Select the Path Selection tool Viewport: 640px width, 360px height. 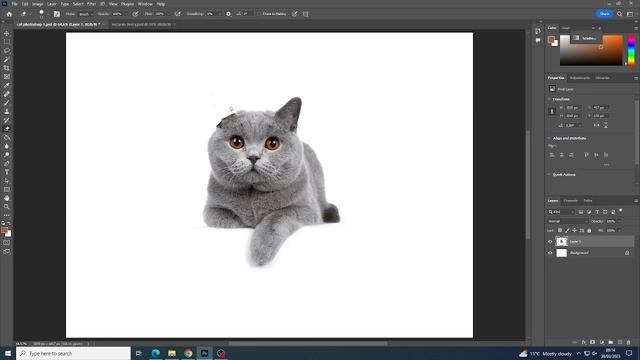pyautogui.click(x=7, y=181)
